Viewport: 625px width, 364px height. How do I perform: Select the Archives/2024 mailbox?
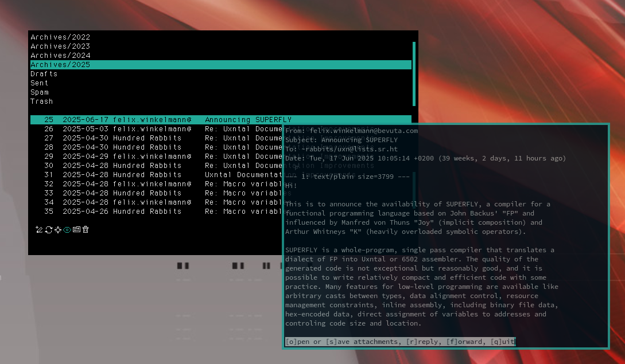point(60,56)
